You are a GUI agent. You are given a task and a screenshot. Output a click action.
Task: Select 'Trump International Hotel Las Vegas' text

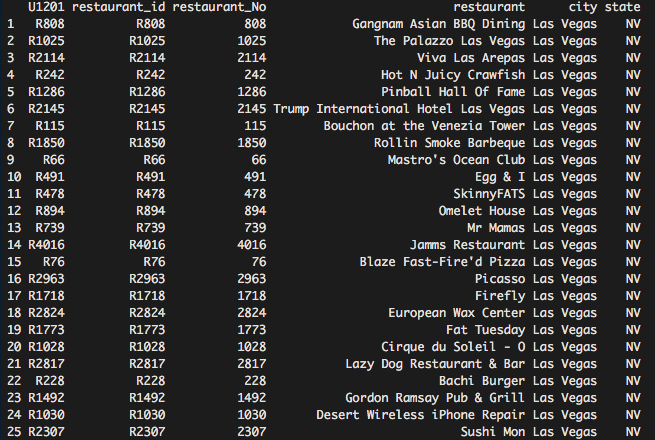point(399,109)
